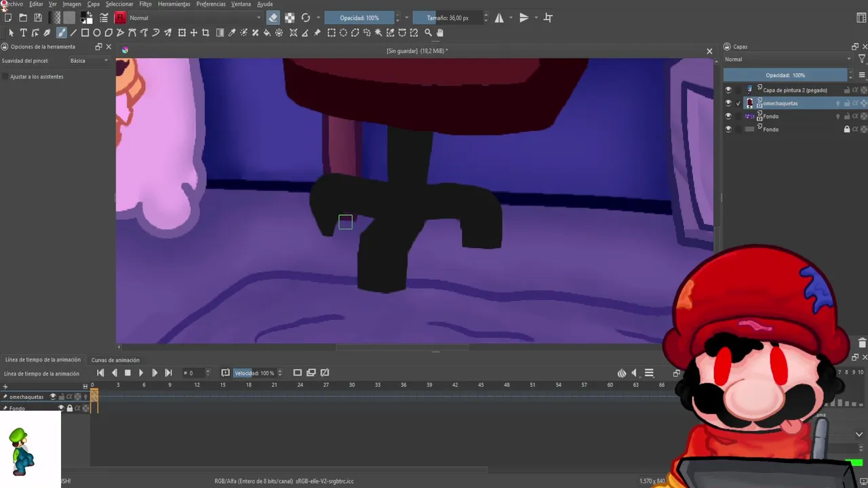
Task: Open the Archivo menu
Action: click(x=13, y=4)
